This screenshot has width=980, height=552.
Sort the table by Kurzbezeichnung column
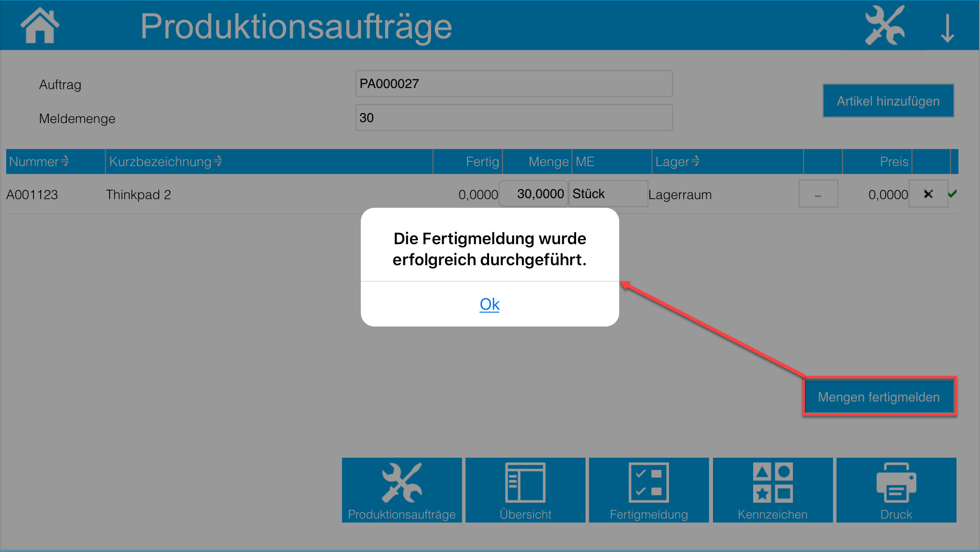165,161
